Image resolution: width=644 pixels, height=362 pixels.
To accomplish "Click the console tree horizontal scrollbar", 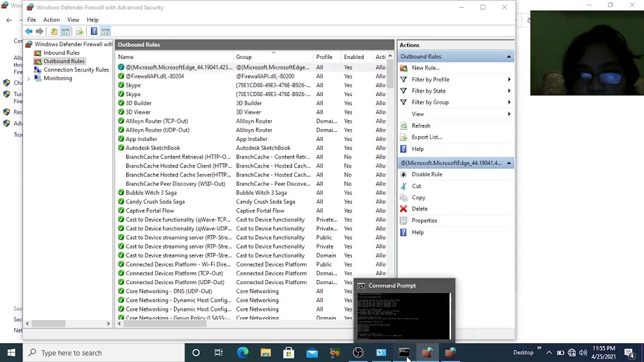I will coord(48,324).
